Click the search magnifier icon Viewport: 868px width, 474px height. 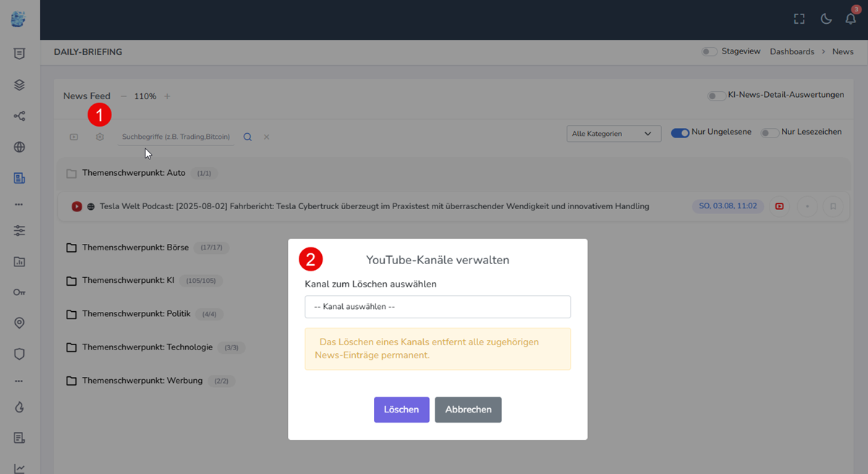point(247,137)
